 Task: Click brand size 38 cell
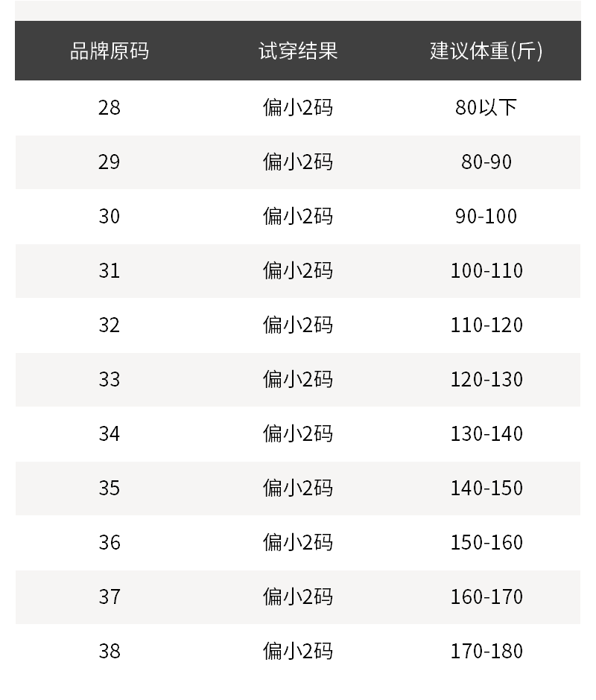(x=110, y=652)
